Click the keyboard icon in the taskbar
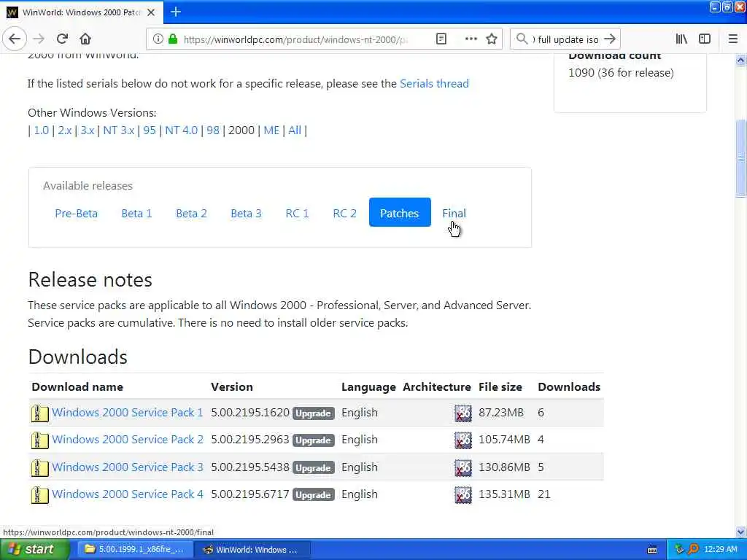This screenshot has height=560, width=747. (x=652, y=550)
